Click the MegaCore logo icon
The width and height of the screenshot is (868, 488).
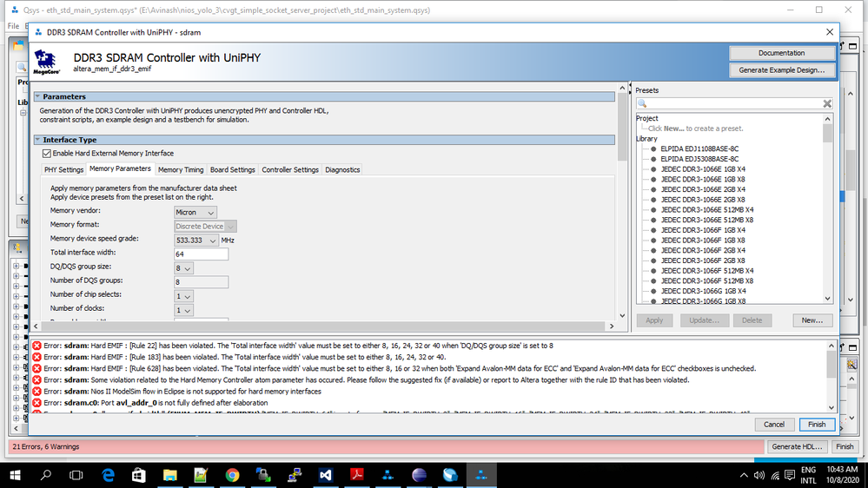[47, 62]
